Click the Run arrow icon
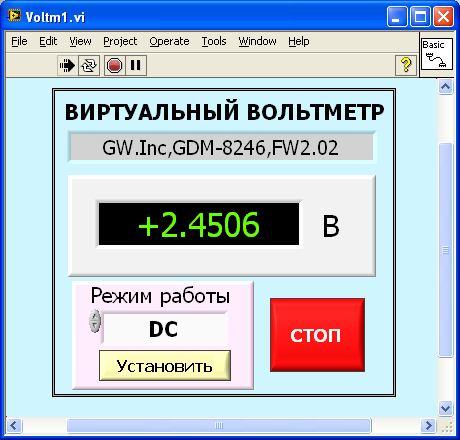460x440 pixels. point(67,65)
